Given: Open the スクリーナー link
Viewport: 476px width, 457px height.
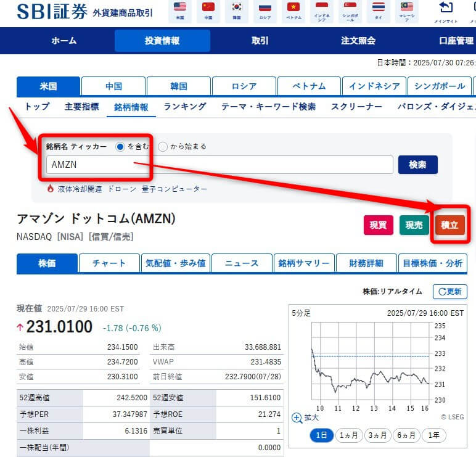Looking at the screenshot, I should click(x=356, y=107).
